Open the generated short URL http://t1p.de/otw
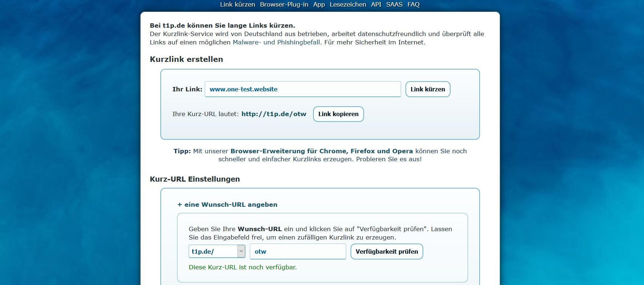The image size is (644, 285). [x=273, y=114]
